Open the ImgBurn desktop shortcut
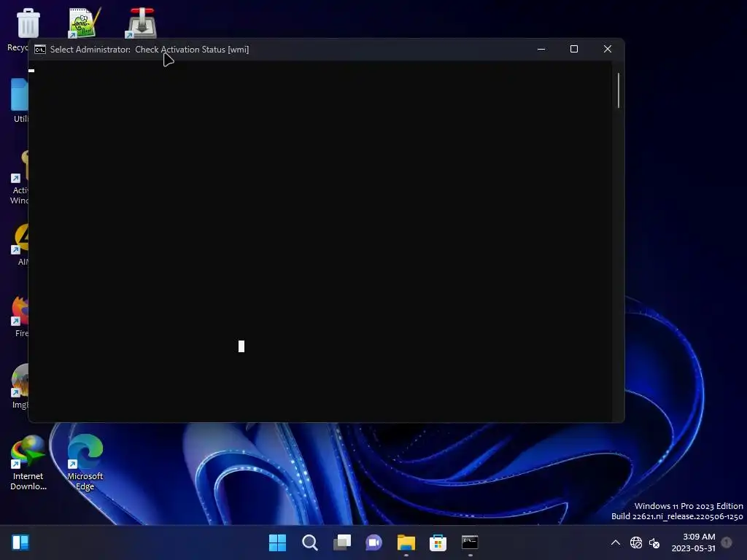The image size is (747, 560). (20, 386)
